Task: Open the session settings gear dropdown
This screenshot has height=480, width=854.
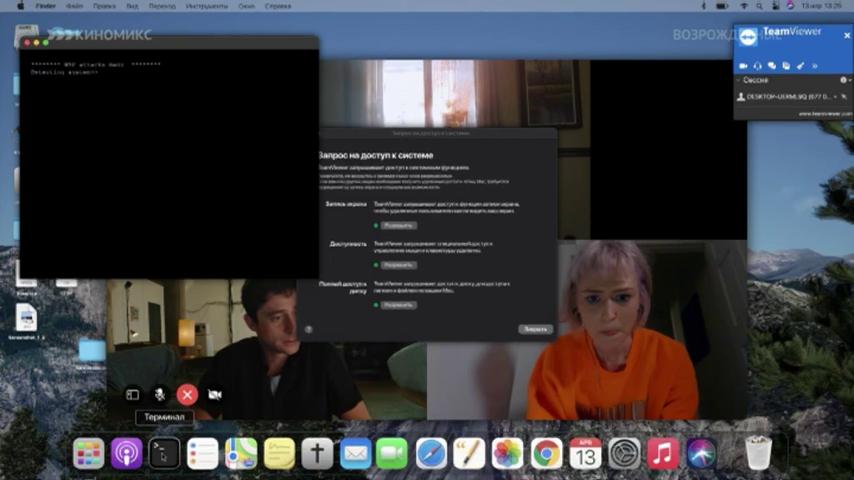Action: (845, 80)
